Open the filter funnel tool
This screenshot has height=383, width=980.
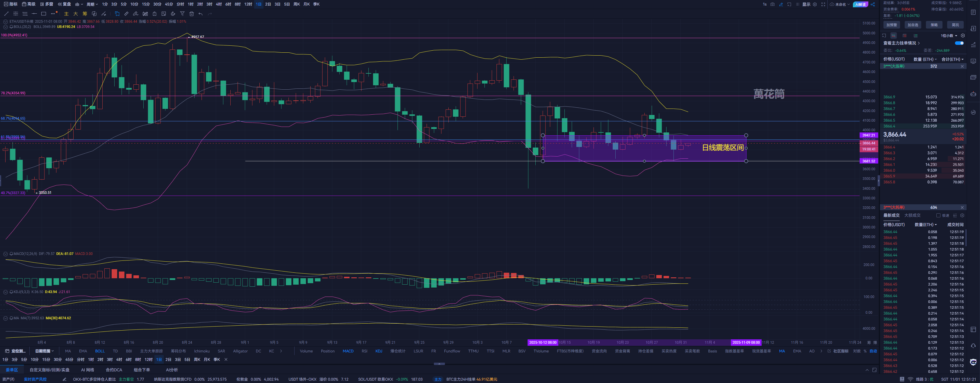pyautogui.click(x=182, y=14)
